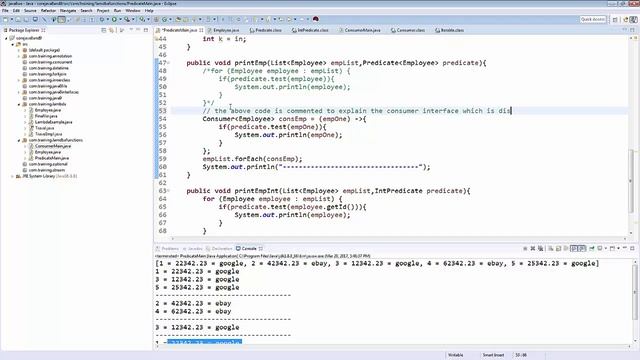Viewport: 640px width, 360px height.
Task: Select ConsumerMain.java in Package Explorer
Action: (x=53, y=146)
